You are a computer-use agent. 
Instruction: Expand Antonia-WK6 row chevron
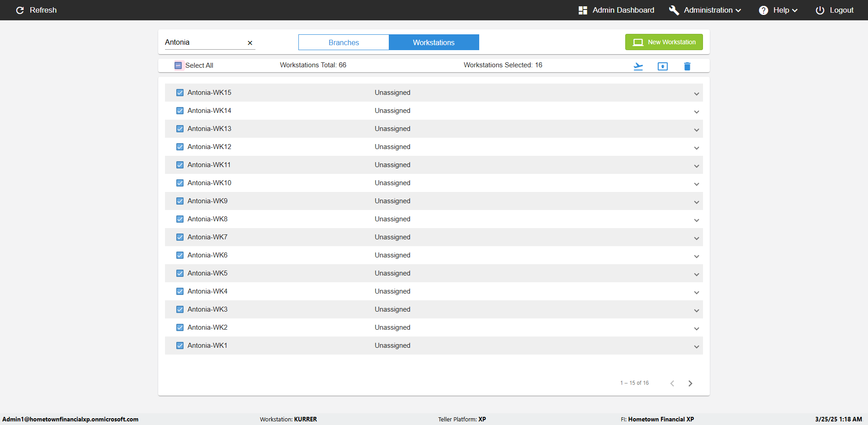pos(697,257)
